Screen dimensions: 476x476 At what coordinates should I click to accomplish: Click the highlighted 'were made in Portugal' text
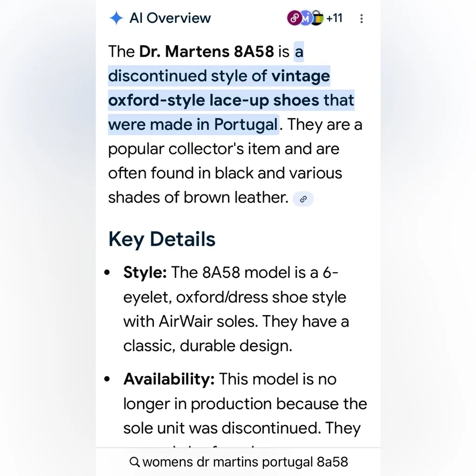(x=193, y=125)
